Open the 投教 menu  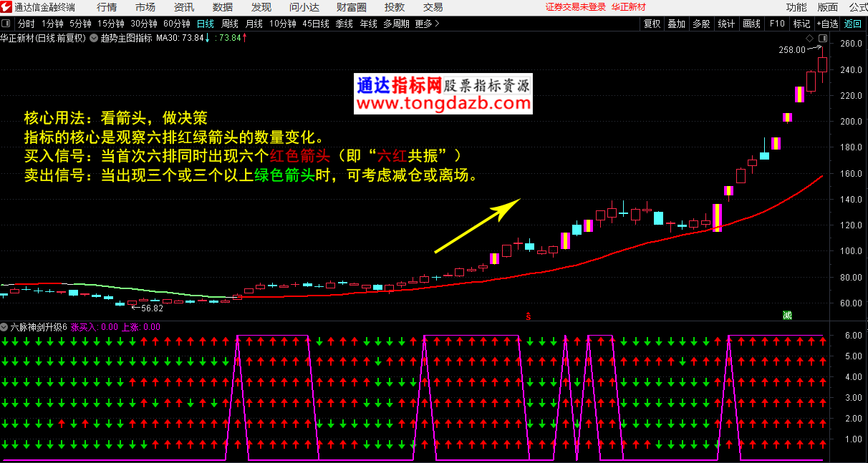395,7
